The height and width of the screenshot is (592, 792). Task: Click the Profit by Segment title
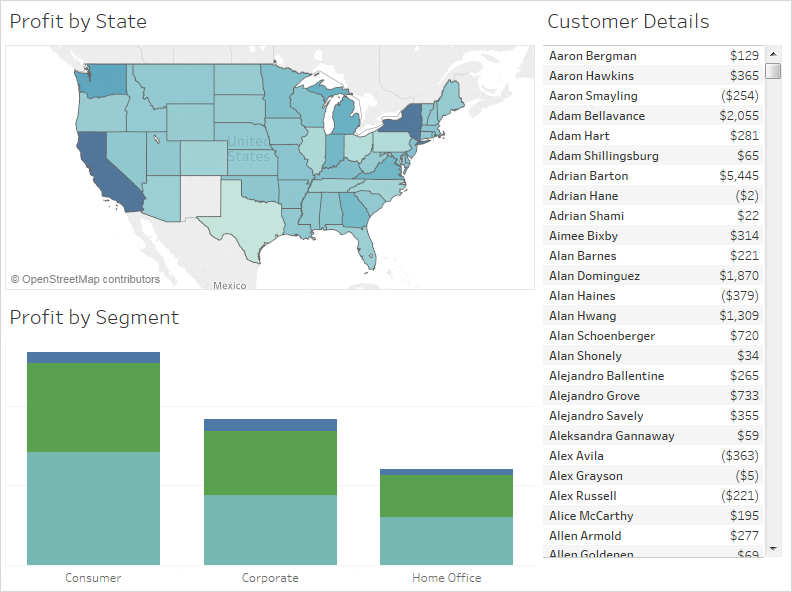point(94,318)
